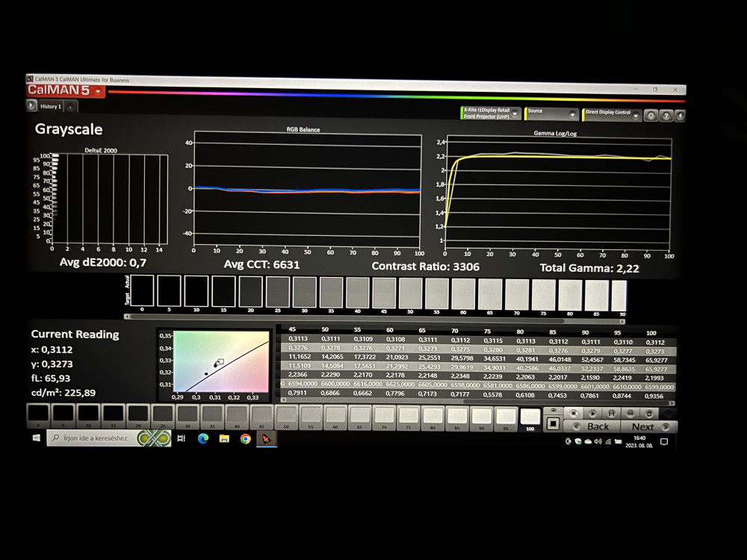The height and width of the screenshot is (560, 747).
Task: Click the Back button
Action: pos(592,426)
